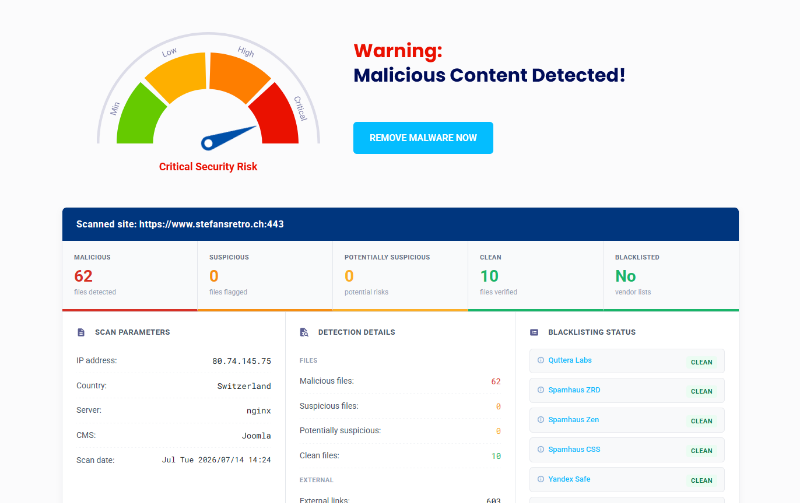Click the Blacklisting Status list icon
800x503 pixels.
(534, 332)
